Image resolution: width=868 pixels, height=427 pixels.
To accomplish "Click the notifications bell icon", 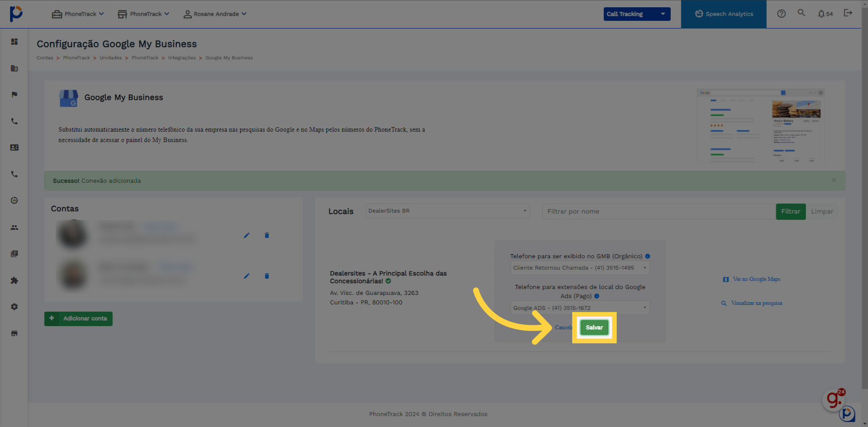I will click(821, 14).
